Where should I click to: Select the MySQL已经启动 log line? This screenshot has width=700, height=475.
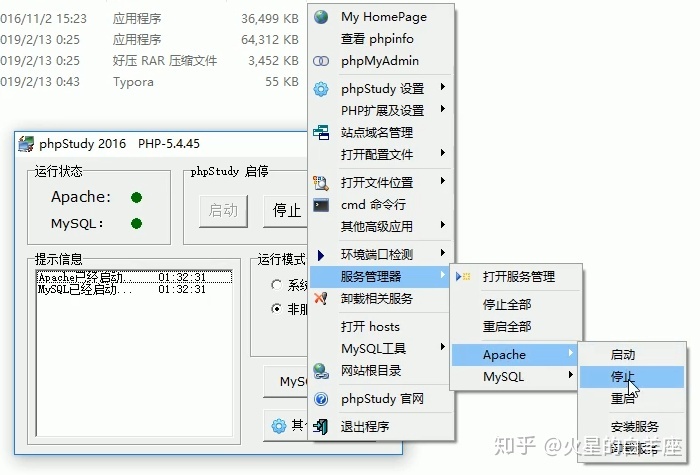(x=134, y=289)
